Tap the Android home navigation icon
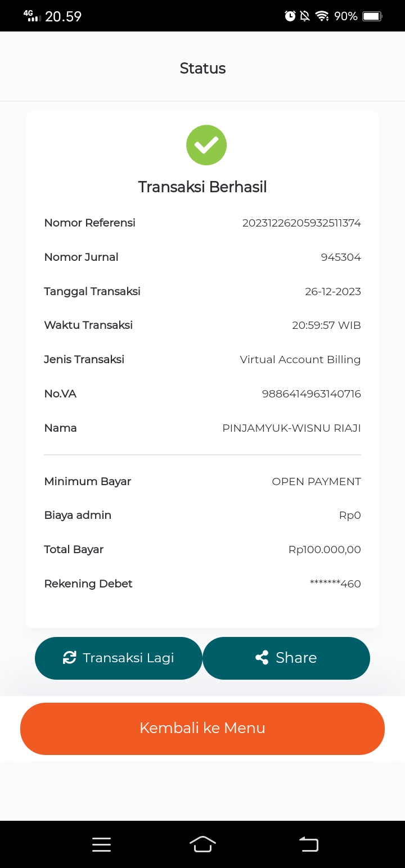This screenshot has width=405, height=868. point(202,844)
